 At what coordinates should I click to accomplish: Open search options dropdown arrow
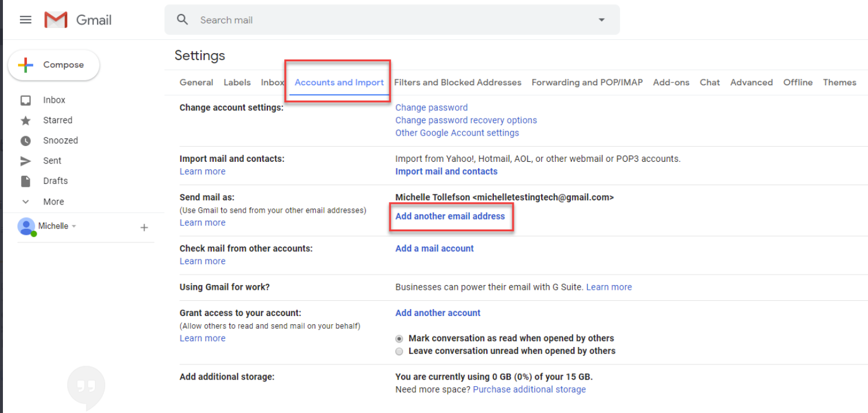click(x=602, y=20)
